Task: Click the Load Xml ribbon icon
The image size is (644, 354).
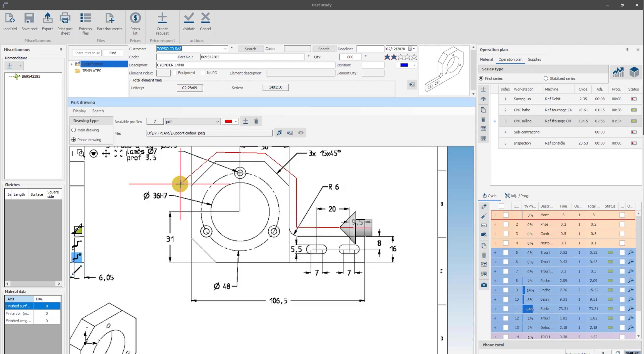Action: click(10, 18)
